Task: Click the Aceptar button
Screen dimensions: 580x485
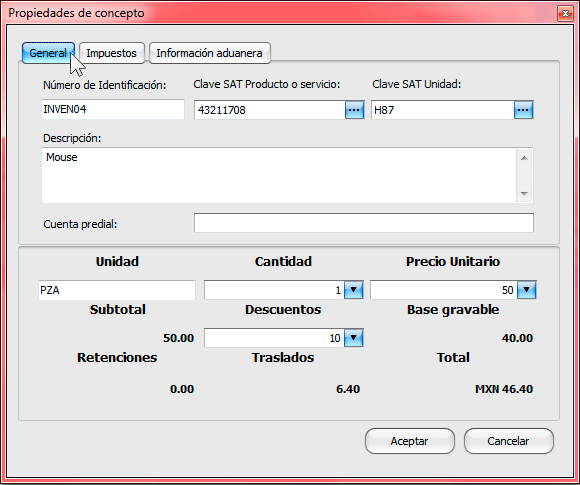Action: tap(409, 441)
